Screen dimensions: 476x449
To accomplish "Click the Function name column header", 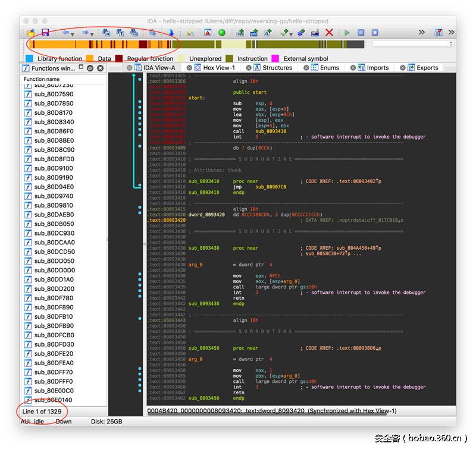I will [x=42, y=79].
